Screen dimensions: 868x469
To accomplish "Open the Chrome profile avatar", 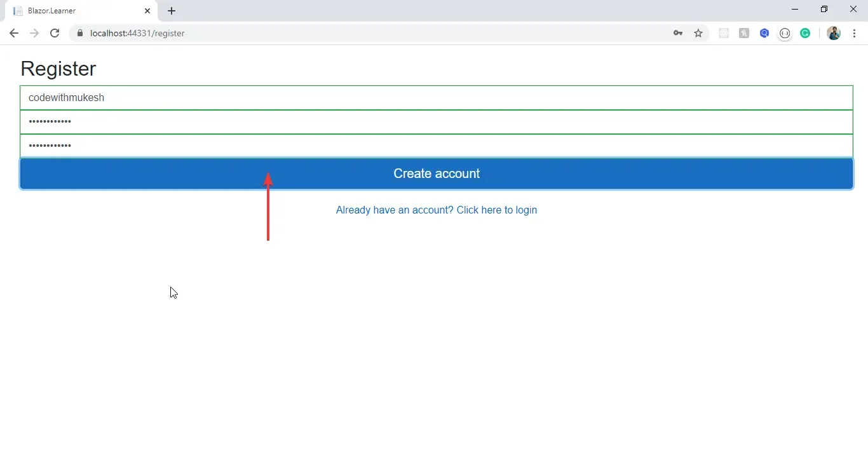I will click(834, 33).
